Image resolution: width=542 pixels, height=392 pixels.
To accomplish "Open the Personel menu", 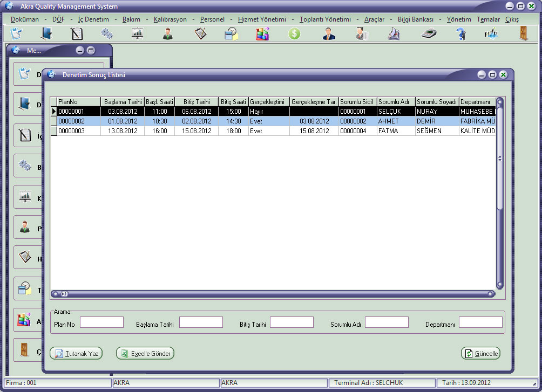I will pos(212,19).
